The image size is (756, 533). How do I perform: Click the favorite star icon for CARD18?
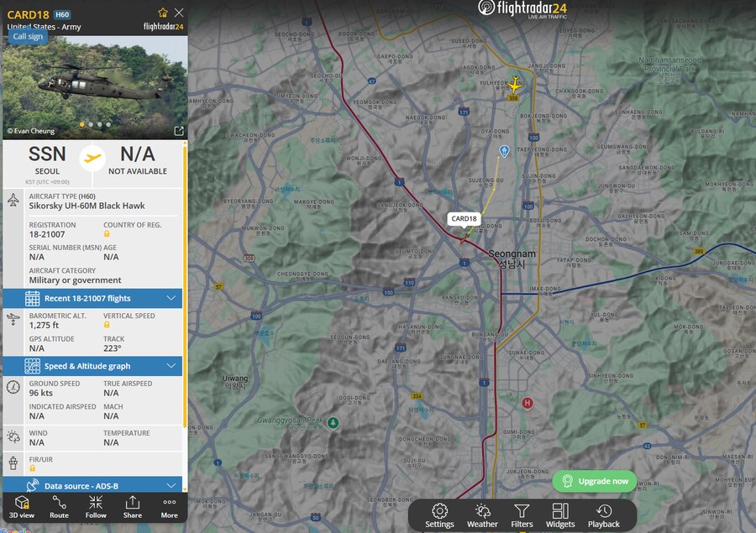click(x=163, y=13)
